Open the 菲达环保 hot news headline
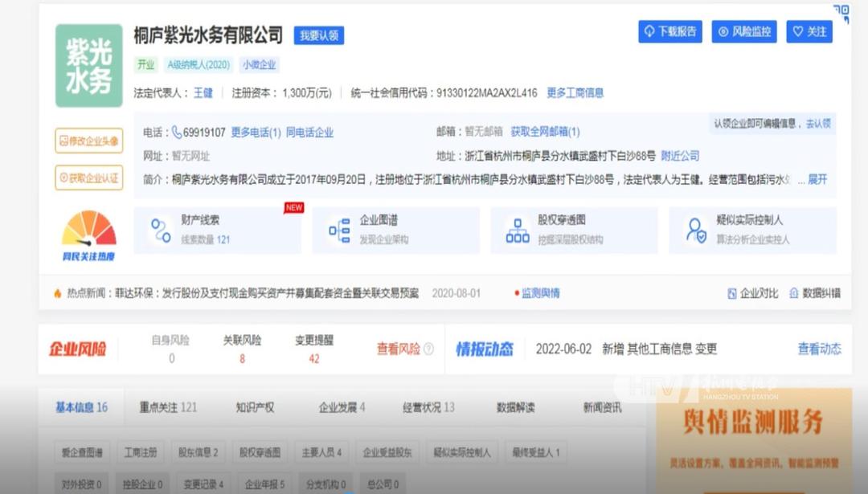 [267, 293]
